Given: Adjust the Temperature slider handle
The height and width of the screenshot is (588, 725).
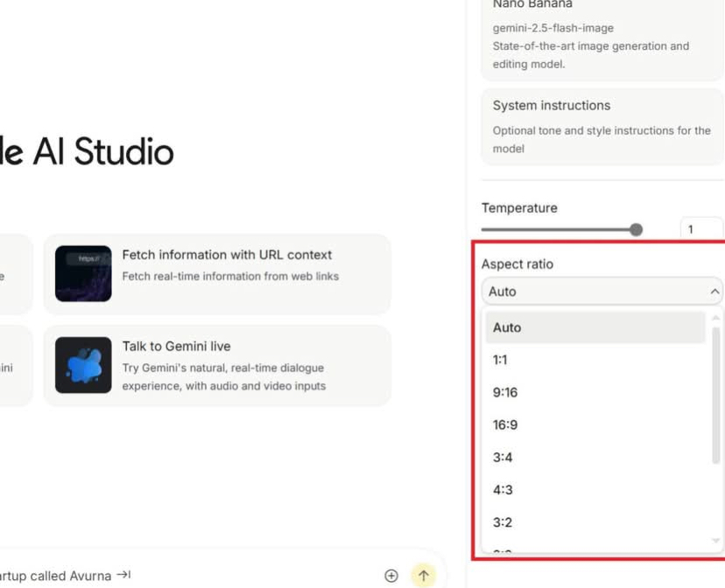Looking at the screenshot, I should tap(637, 229).
